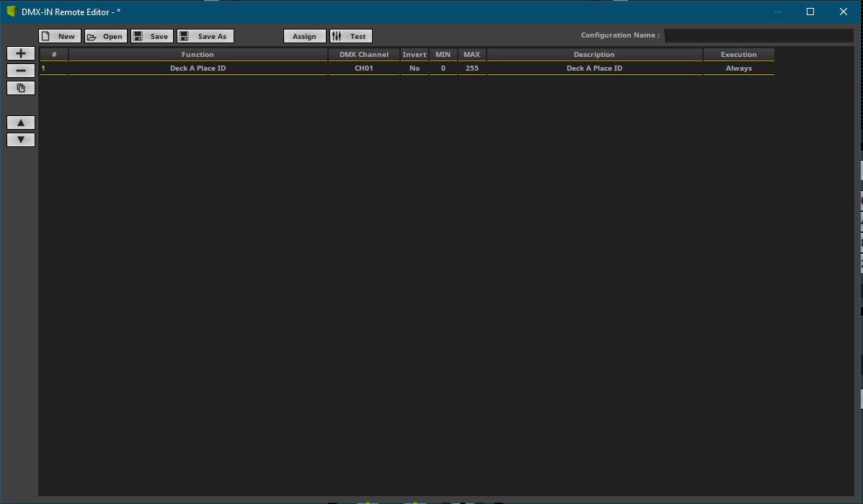
Task: Add a new entry with the plus icon
Action: [20, 53]
